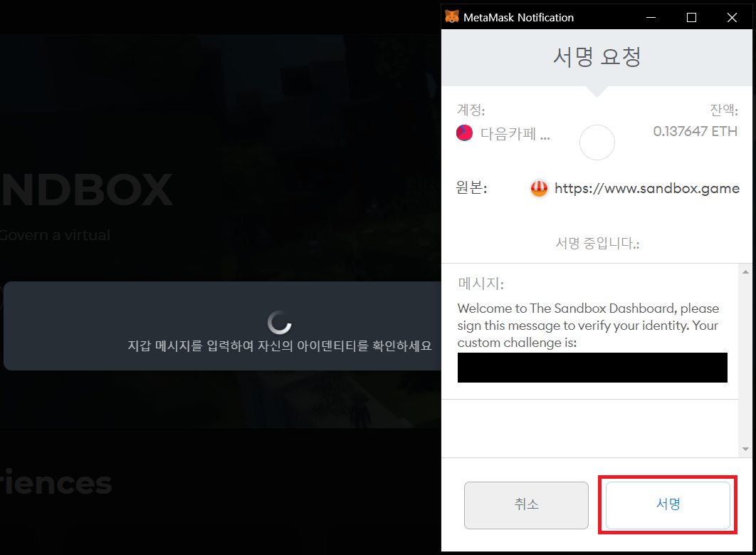Viewport: 756px width, 555px height.
Task: Click the Sandbox site favicon next to URL
Action: point(539,188)
